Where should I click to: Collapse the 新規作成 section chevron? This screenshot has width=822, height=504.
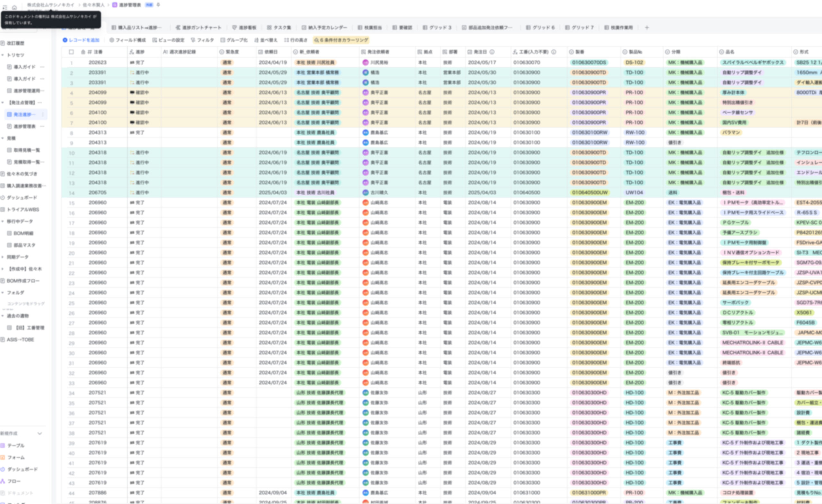pyautogui.click(x=40, y=434)
